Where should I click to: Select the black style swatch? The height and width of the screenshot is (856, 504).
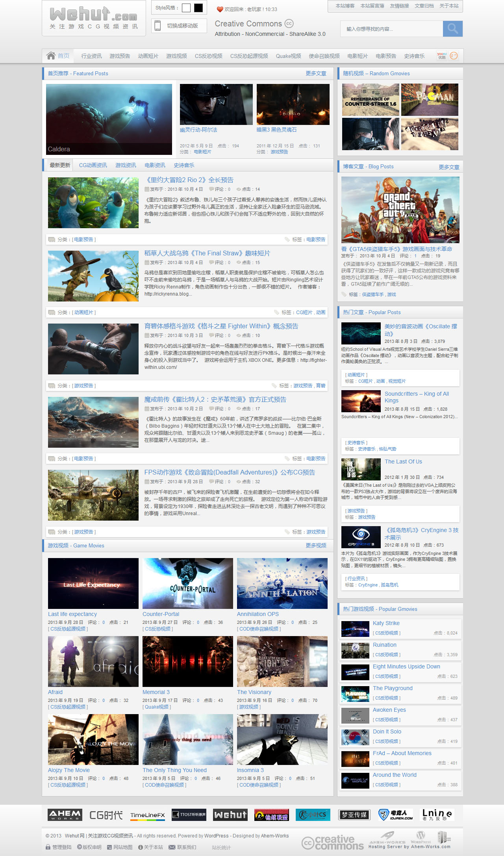coord(198,7)
